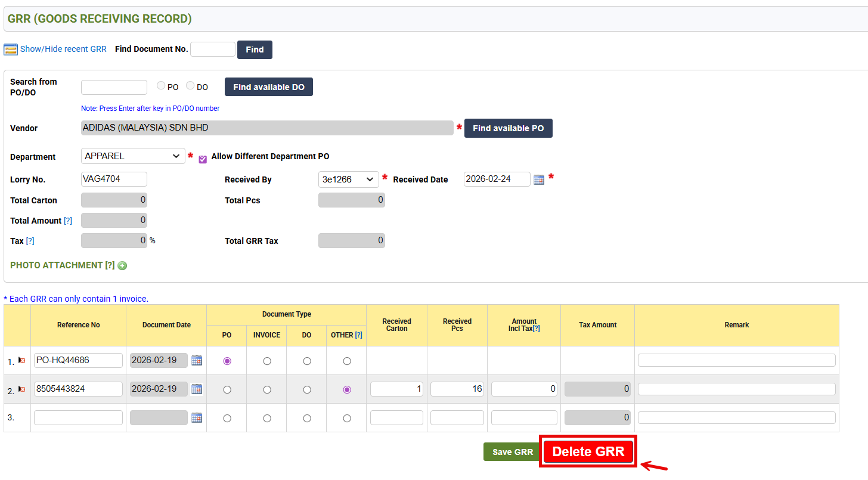Select the PO radio button beside Search from PO/DO
The image size is (868, 480).
click(161, 86)
